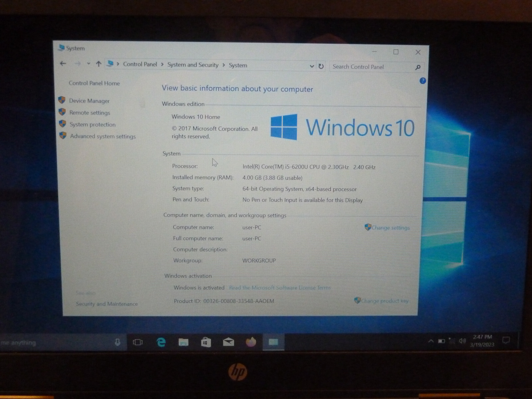532x399 pixels.
Task: Go back with the left arrow button
Action: pos(63,63)
